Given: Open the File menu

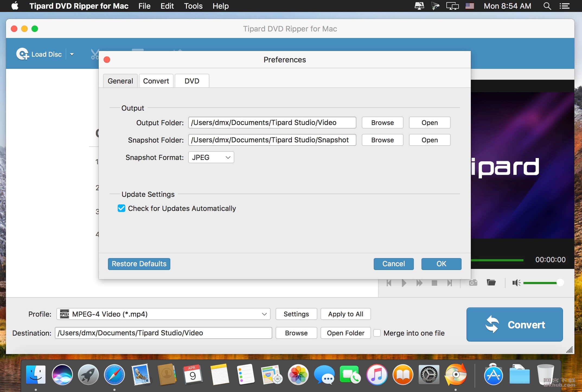Looking at the screenshot, I should coord(144,6).
